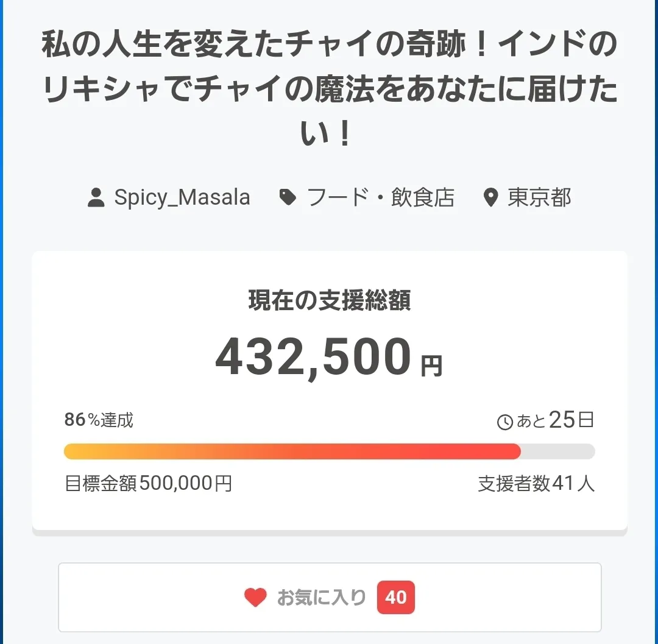Click the 432,500 円 total support amount
The height and width of the screenshot is (644, 658).
click(x=329, y=358)
